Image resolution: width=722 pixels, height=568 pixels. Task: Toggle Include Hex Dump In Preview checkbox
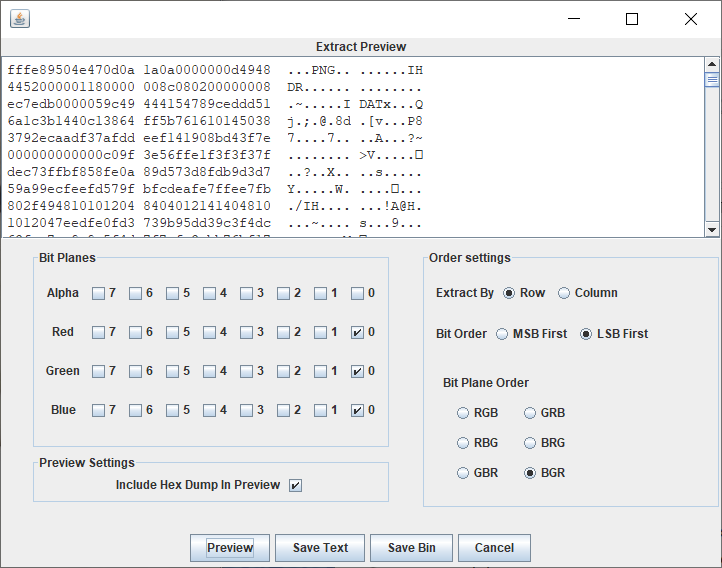point(296,486)
